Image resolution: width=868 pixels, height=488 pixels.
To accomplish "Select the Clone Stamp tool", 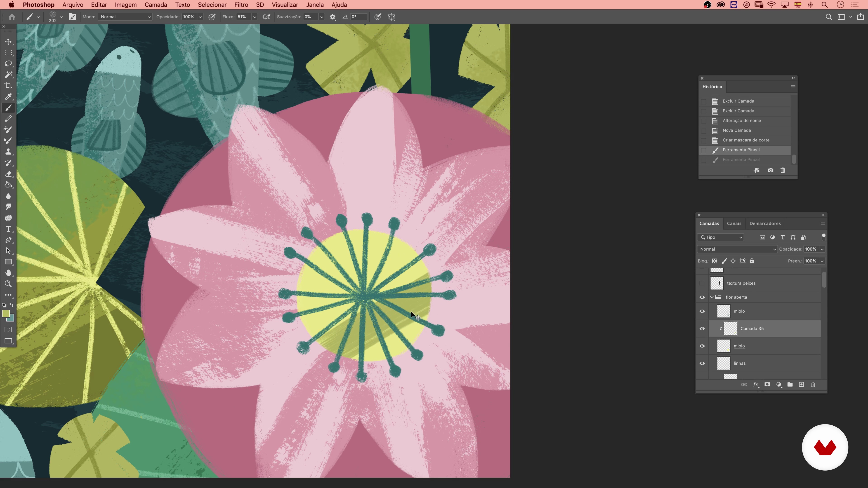I will [x=8, y=152].
